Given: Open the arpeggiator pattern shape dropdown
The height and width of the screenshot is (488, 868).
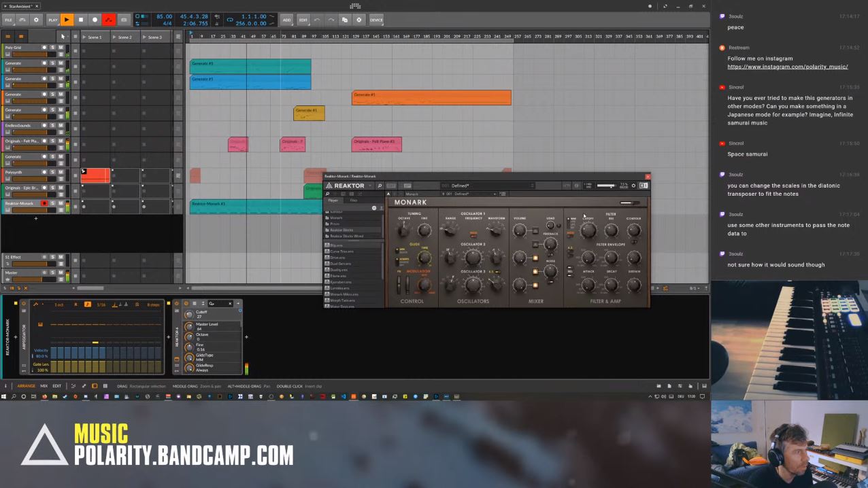Looking at the screenshot, I should (x=37, y=304).
